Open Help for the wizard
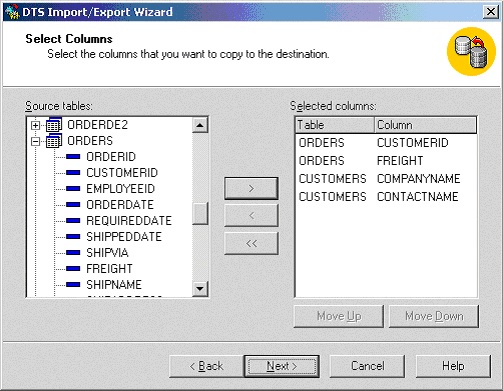The width and height of the screenshot is (503, 391). [x=453, y=366]
